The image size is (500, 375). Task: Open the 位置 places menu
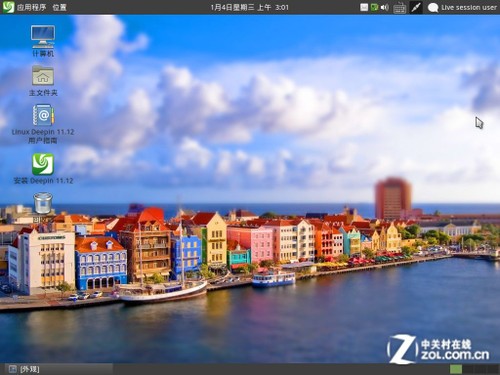click(x=60, y=7)
